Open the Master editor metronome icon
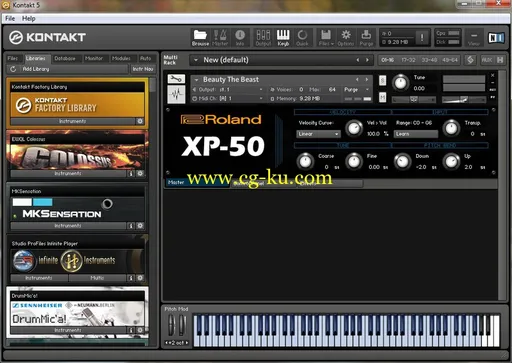 (220, 38)
